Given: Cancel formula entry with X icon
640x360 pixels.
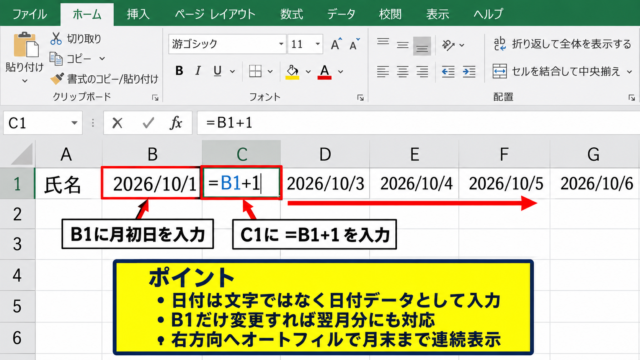Looking at the screenshot, I should [117, 123].
